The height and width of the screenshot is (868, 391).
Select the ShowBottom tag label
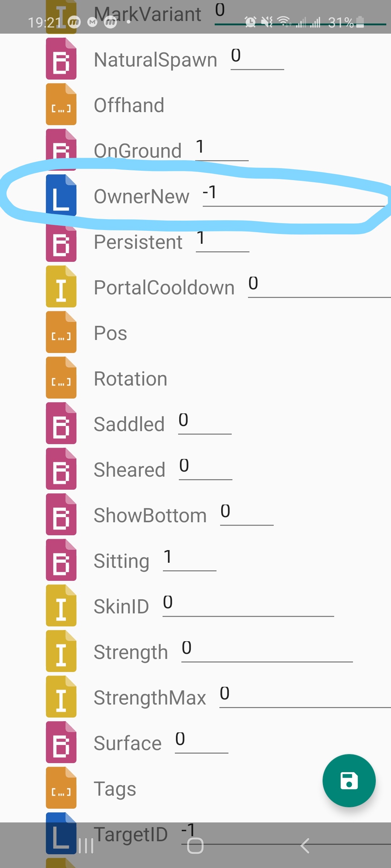click(x=150, y=515)
